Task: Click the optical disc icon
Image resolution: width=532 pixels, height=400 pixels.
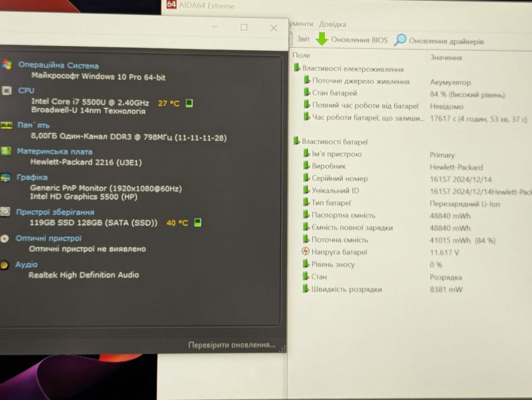Action: [4, 239]
